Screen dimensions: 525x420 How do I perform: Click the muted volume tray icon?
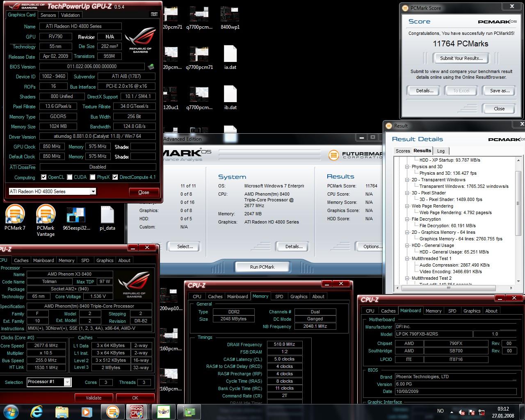coord(462,412)
